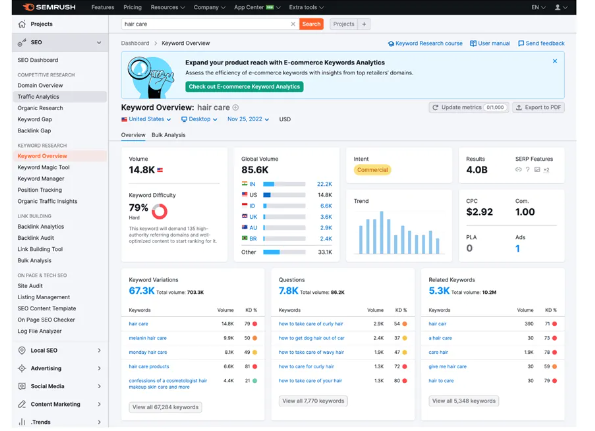Click the Projects home icon in sidebar
The image size is (595, 431).
pos(22,24)
